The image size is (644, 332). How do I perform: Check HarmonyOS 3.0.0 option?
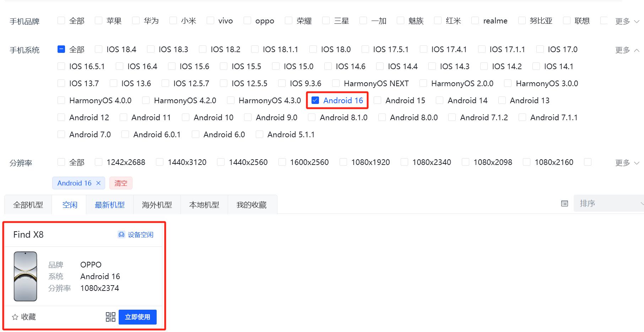point(508,83)
